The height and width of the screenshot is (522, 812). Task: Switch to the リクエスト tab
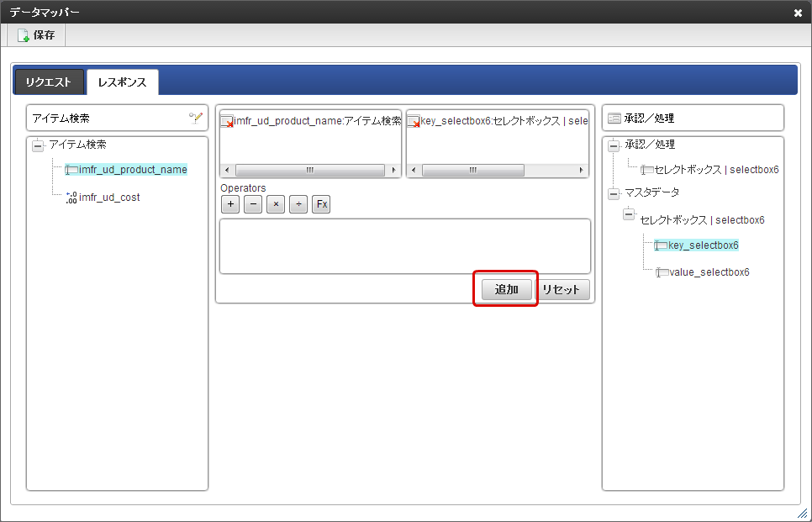pyautogui.click(x=49, y=82)
